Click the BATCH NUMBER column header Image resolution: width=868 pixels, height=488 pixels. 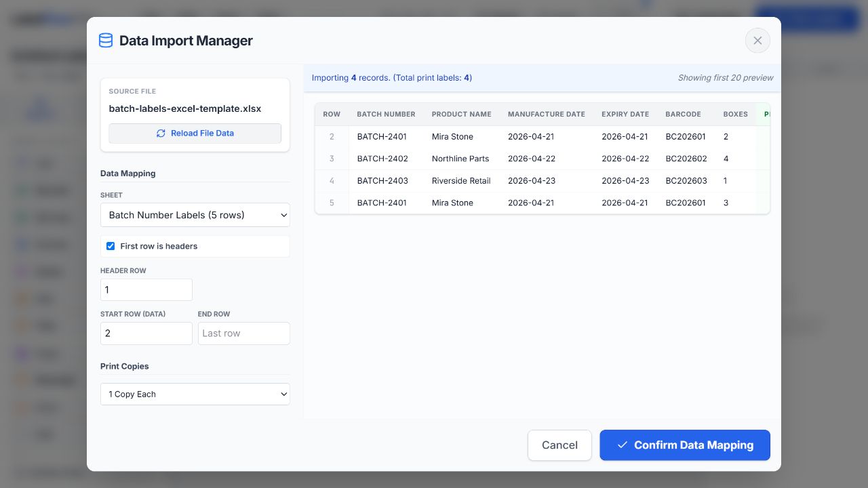pyautogui.click(x=386, y=114)
